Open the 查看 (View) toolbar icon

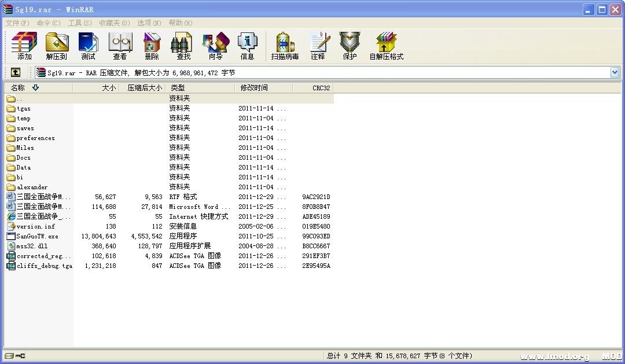120,46
